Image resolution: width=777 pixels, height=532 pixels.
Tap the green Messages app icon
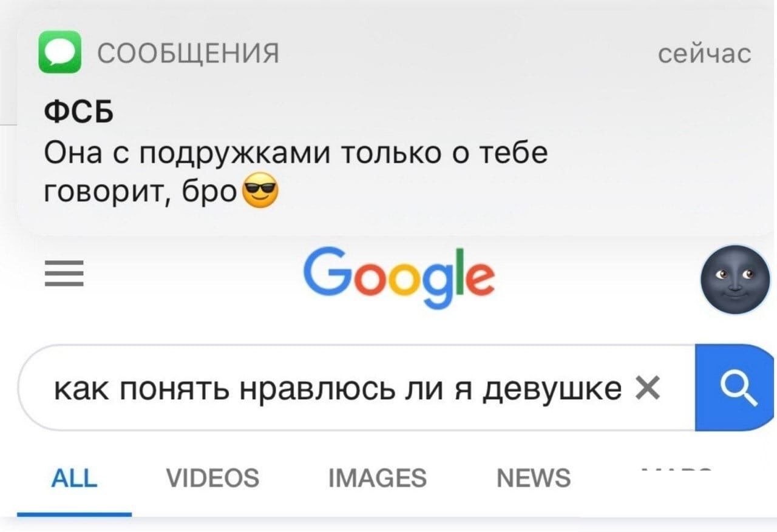tap(59, 52)
